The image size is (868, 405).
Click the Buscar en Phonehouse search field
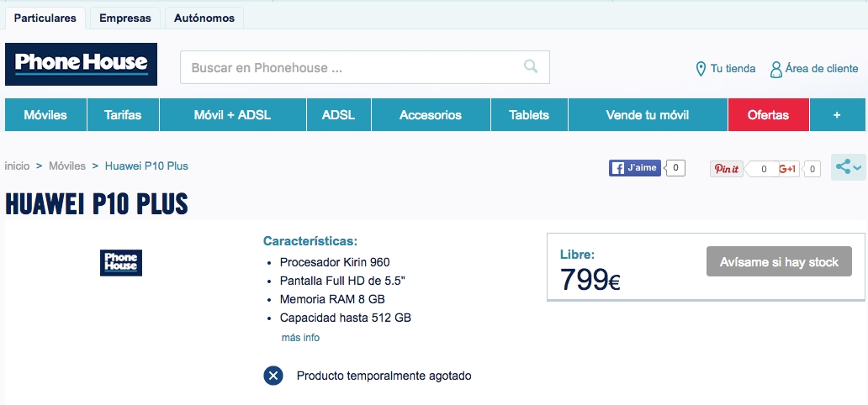click(365, 67)
